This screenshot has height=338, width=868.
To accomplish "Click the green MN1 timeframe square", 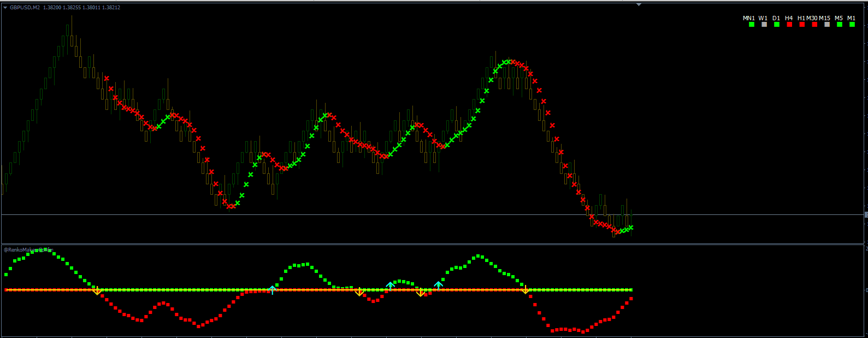I will (752, 24).
